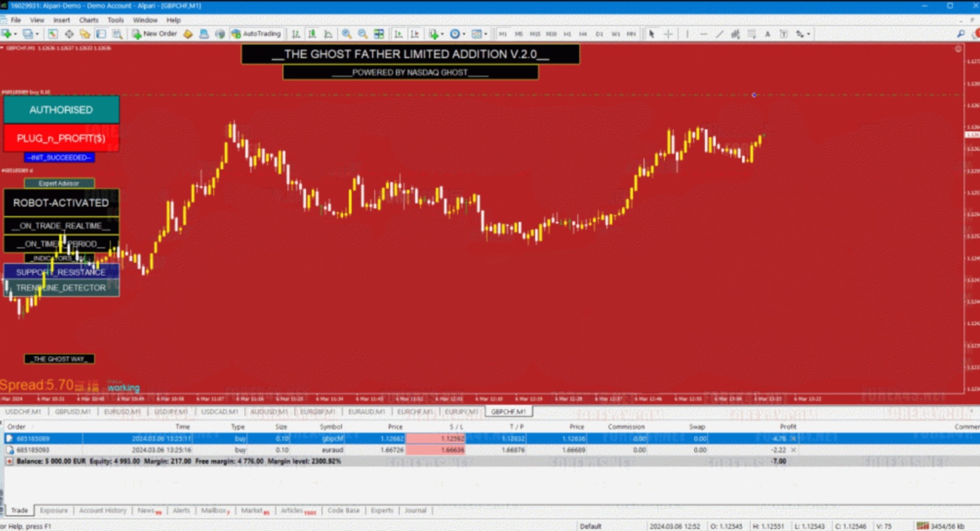980x531 pixels.
Task: Open the File menu
Action: click(x=15, y=20)
